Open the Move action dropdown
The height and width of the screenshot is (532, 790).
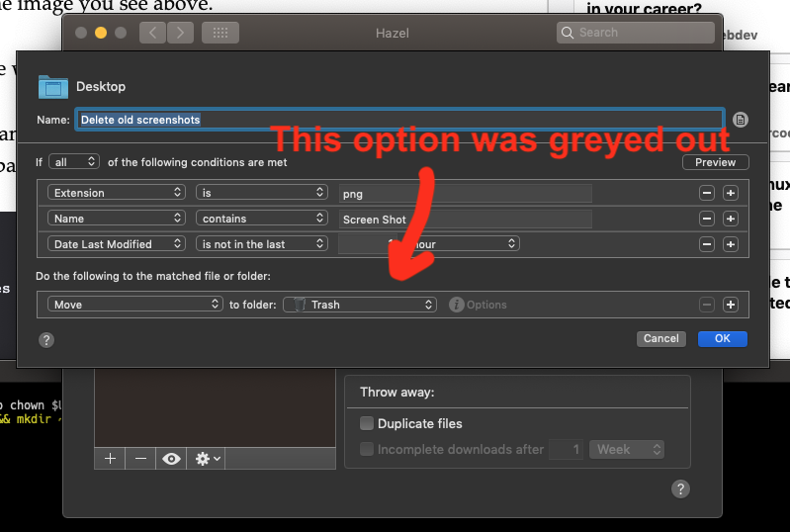point(135,305)
